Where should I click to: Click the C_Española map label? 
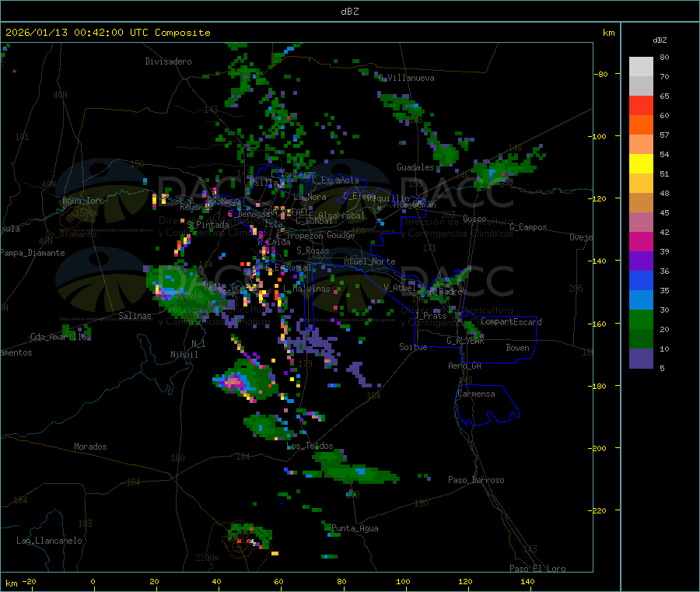(x=335, y=180)
